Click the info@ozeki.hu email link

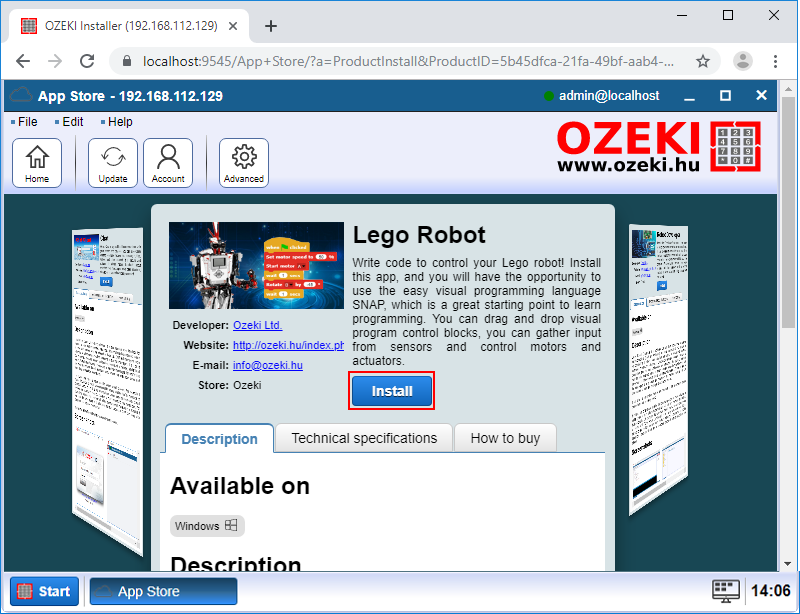pyautogui.click(x=268, y=365)
